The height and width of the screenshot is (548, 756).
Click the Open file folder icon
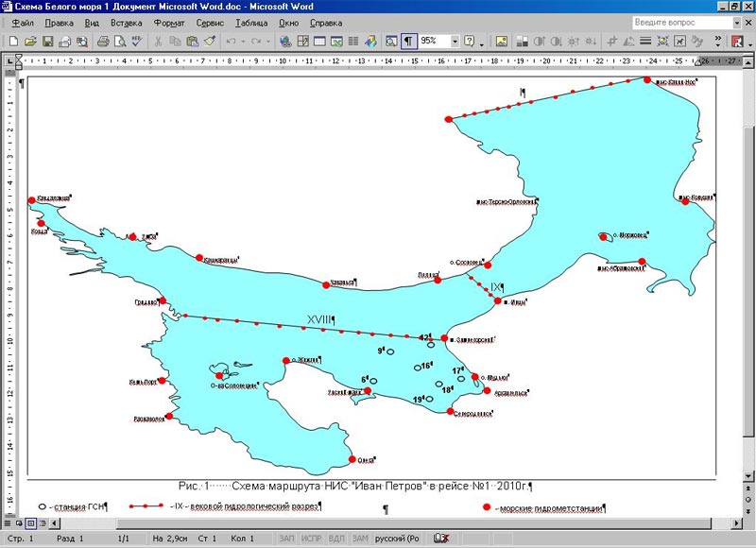pyautogui.click(x=30, y=42)
